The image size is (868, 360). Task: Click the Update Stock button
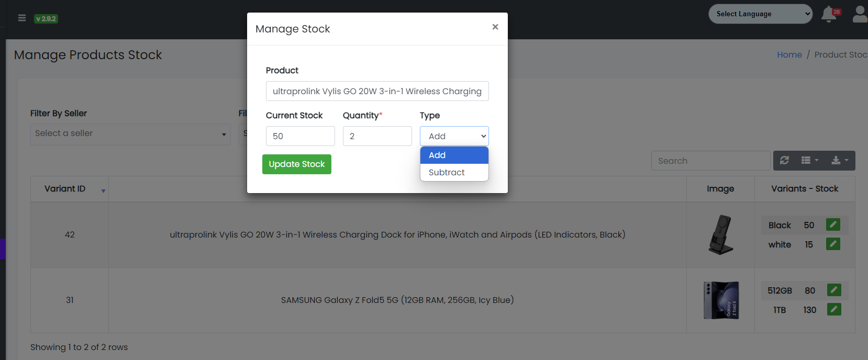click(297, 164)
